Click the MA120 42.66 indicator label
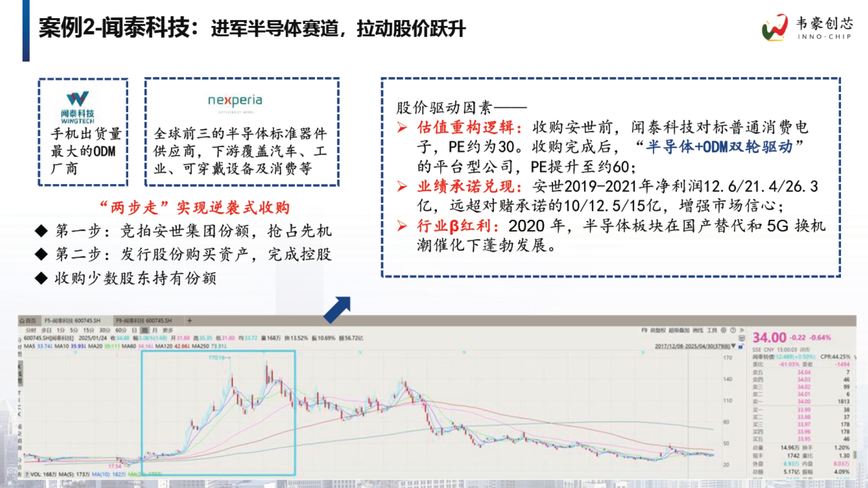Viewport: 868px width, 488px height. [x=172, y=346]
